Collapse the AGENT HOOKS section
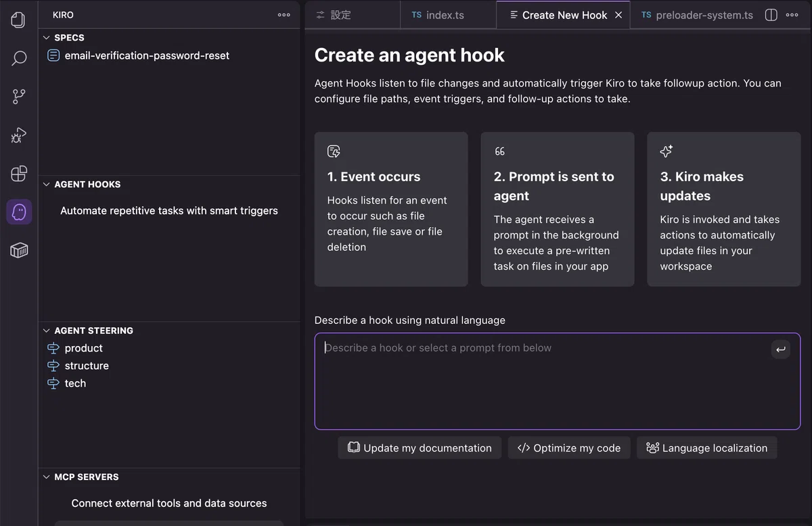Screen dimensions: 812x526 point(47,184)
